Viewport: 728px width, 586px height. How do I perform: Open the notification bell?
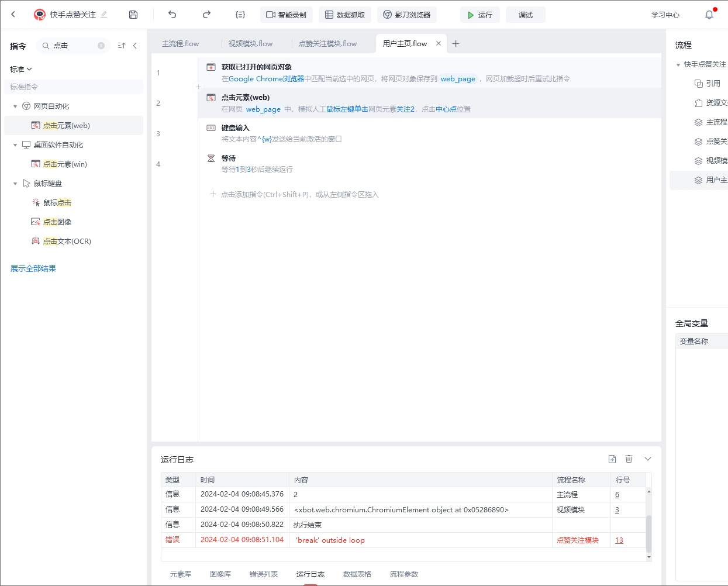(x=709, y=15)
